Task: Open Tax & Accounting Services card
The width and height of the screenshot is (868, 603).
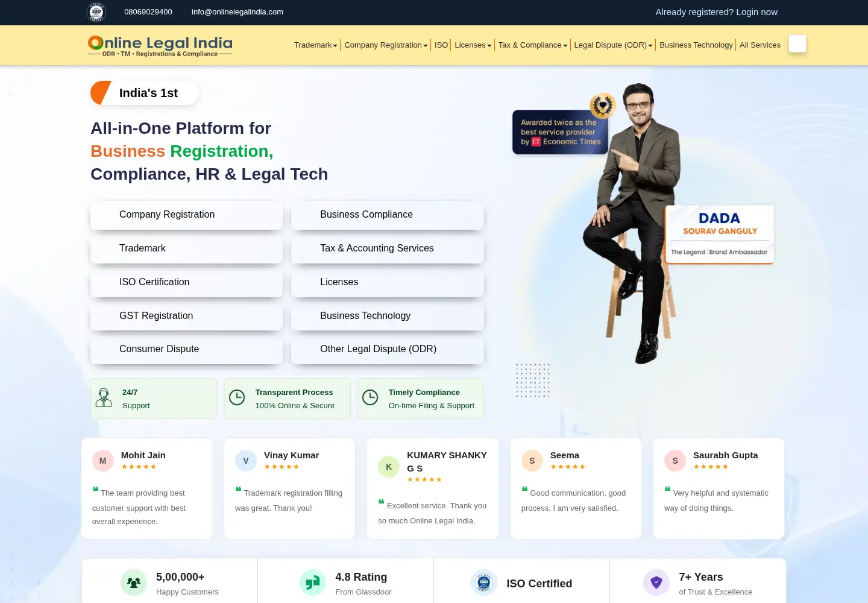Action: pos(388,248)
